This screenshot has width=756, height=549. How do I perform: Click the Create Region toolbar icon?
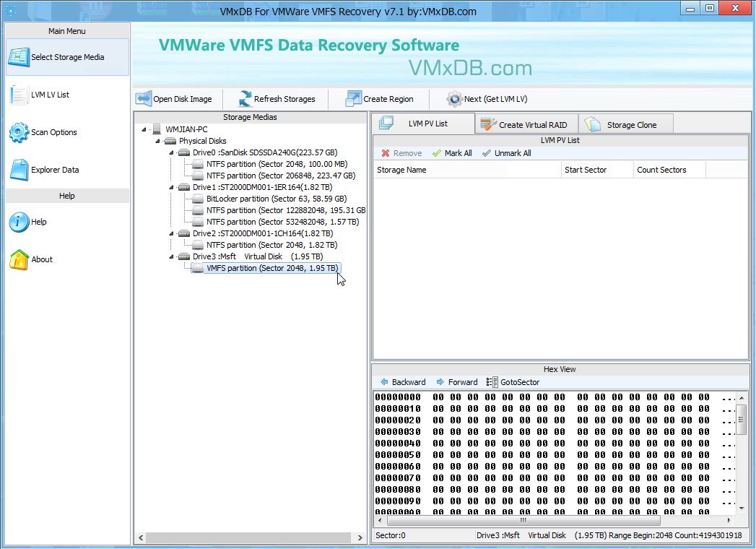[x=353, y=99]
